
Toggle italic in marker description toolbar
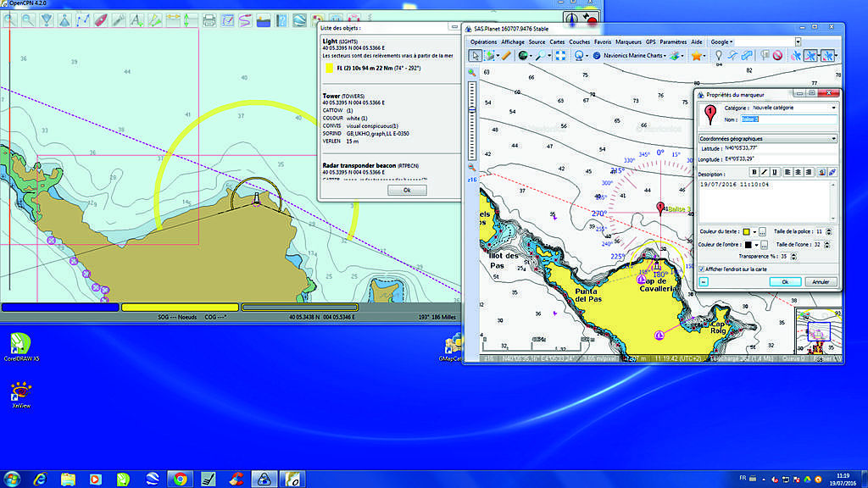765,173
